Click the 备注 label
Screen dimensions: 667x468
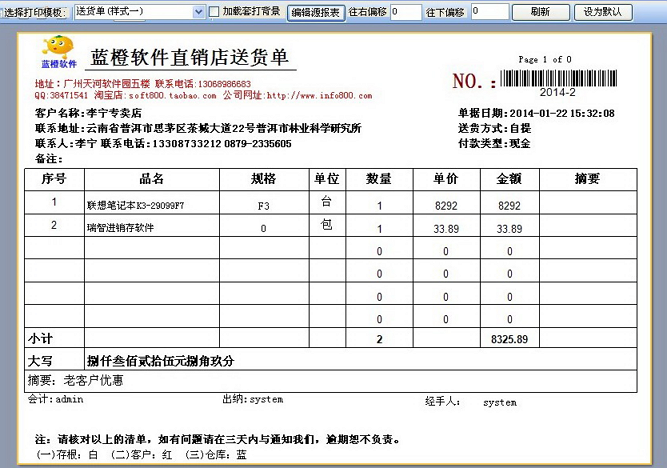click(x=48, y=159)
